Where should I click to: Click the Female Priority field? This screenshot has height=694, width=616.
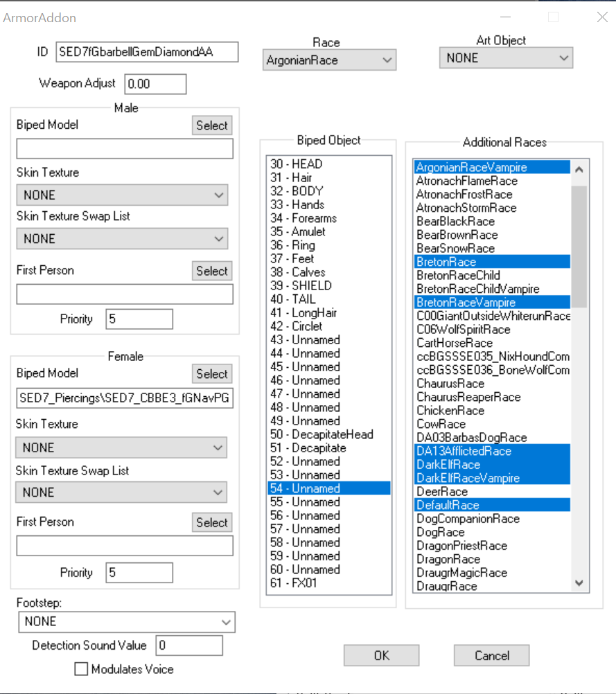point(139,573)
